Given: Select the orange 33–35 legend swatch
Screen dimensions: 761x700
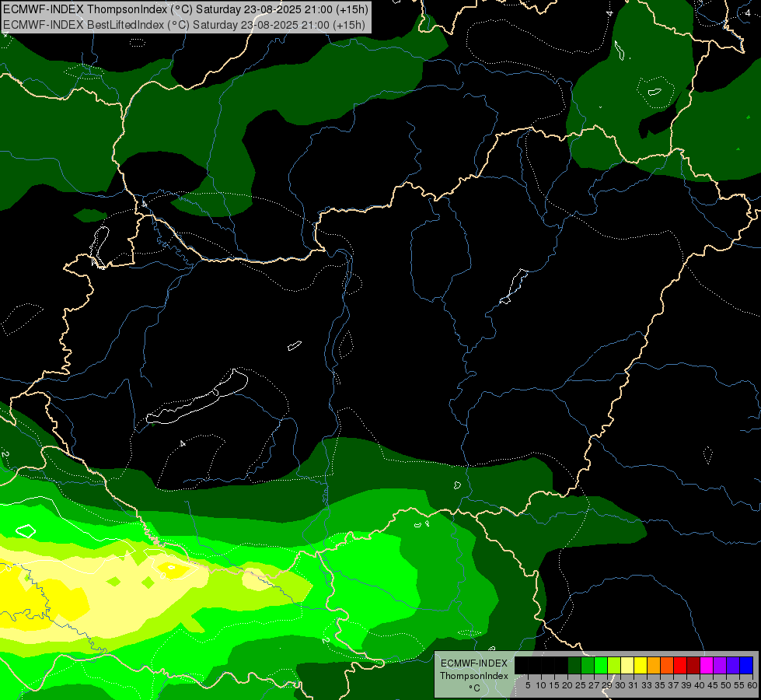Looking at the screenshot, I should 654,665.
